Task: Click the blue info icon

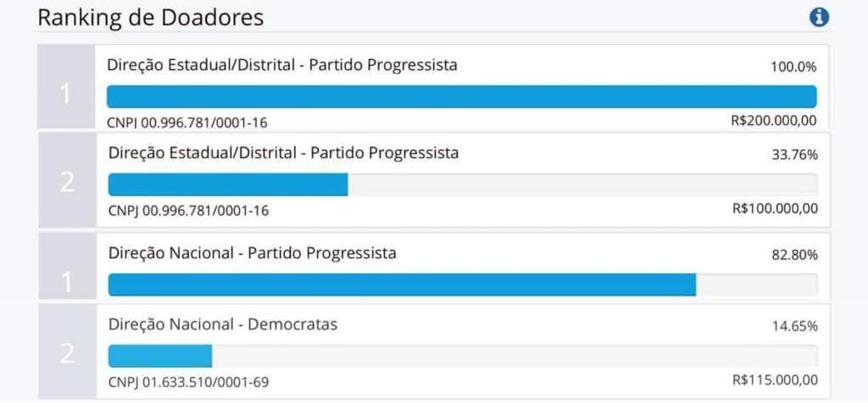Action: coord(819,18)
